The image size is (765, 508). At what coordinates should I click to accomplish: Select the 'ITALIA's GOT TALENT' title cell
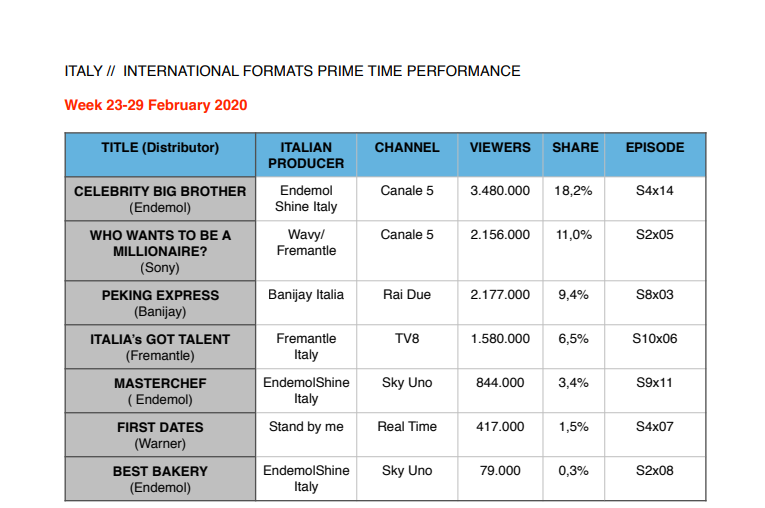coord(160,346)
